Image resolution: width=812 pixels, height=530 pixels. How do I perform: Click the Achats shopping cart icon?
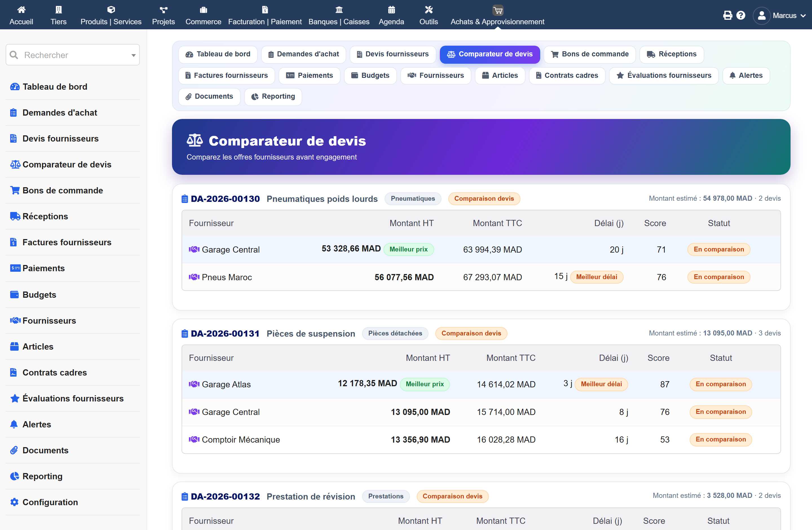point(498,10)
